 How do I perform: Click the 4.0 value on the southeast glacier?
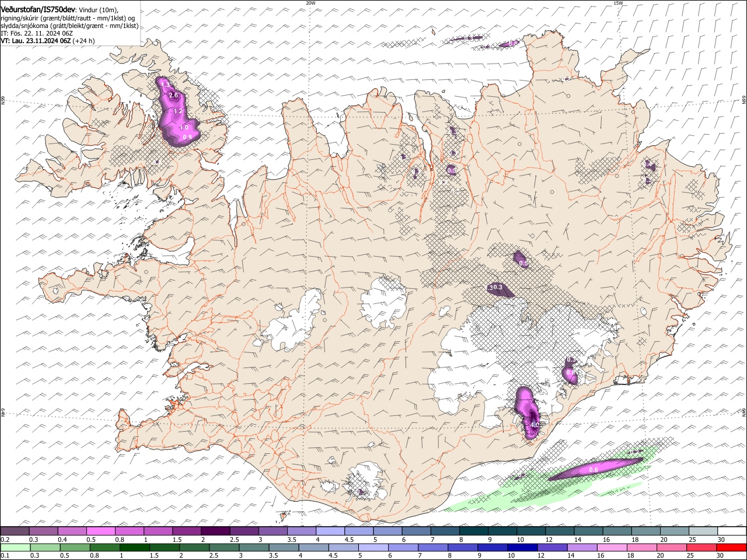[535, 425]
